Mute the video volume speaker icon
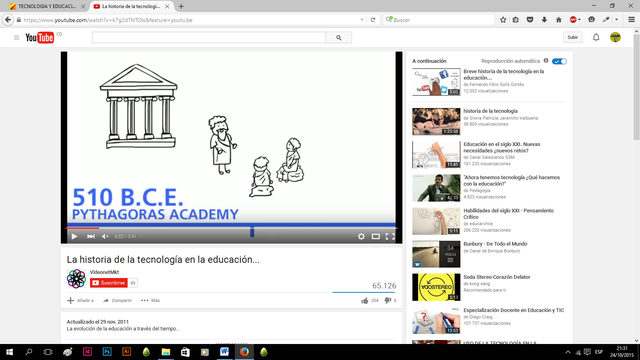The width and height of the screenshot is (640, 360). 105,236
